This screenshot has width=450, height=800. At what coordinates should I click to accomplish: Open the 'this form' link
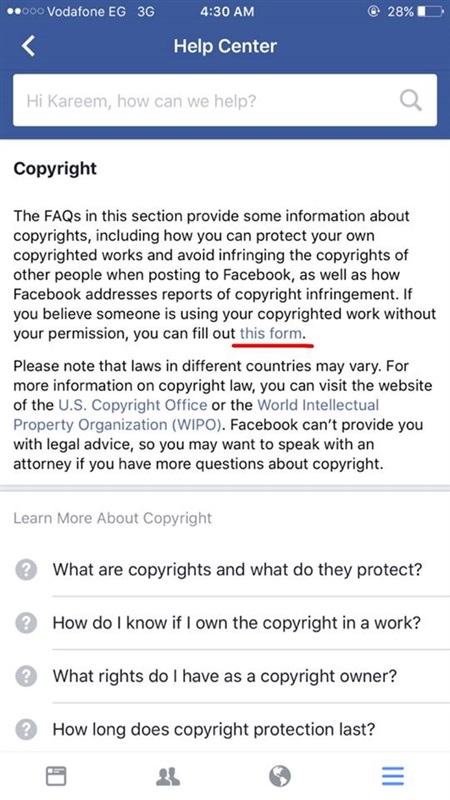click(271, 334)
